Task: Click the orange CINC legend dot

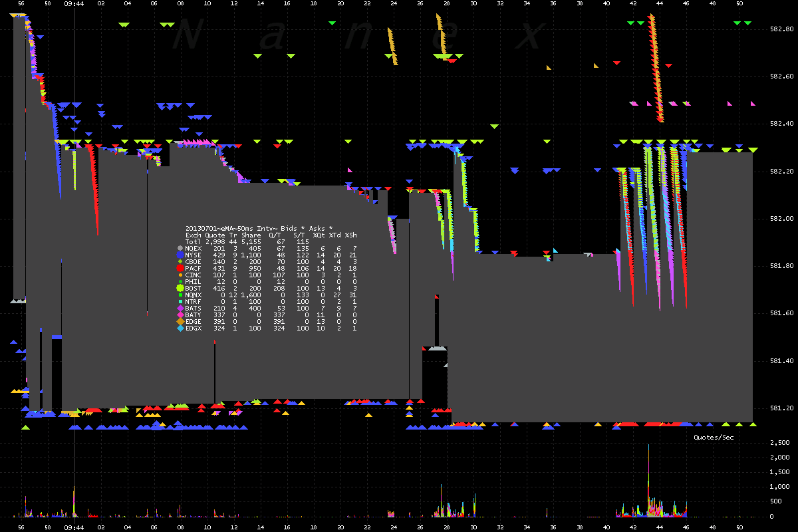Action: tap(180, 275)
